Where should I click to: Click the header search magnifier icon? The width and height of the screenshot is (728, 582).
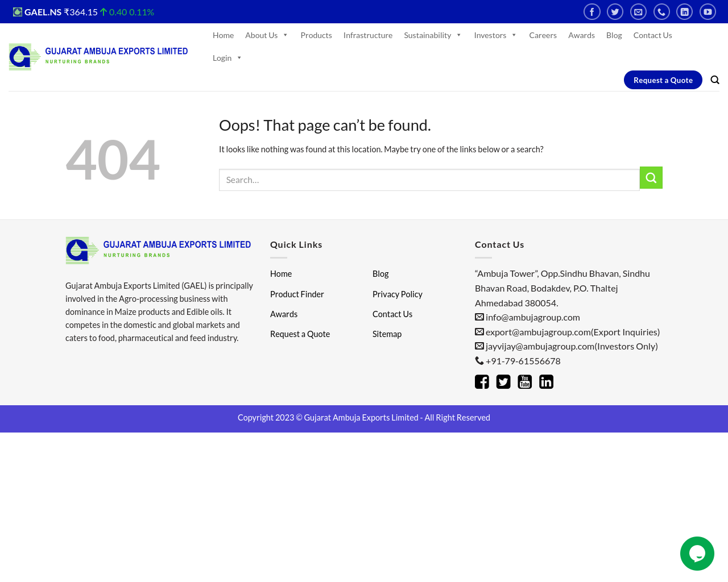tap(715, 80)
